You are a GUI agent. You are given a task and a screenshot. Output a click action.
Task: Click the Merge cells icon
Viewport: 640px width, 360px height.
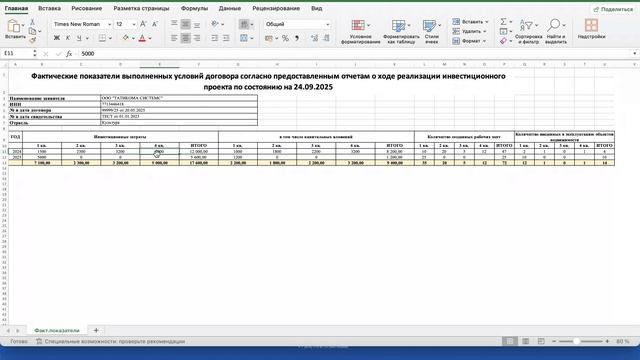click(x=244, y=38)
